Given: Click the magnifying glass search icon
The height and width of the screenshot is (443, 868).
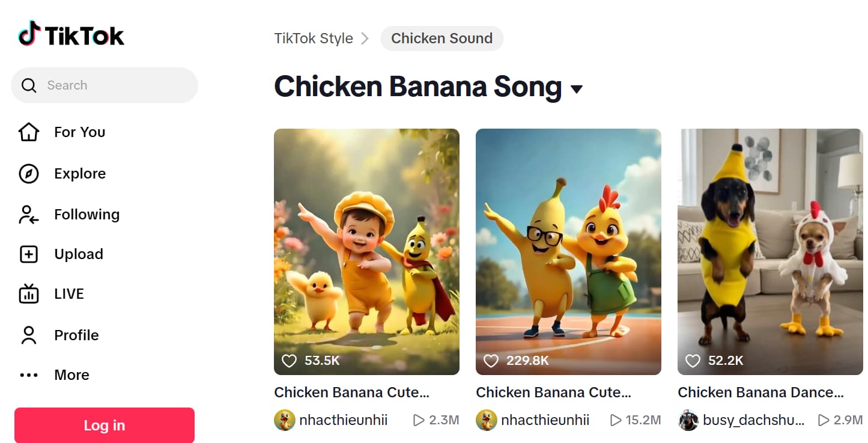Looking at the screenshot, I should point(28,85).
